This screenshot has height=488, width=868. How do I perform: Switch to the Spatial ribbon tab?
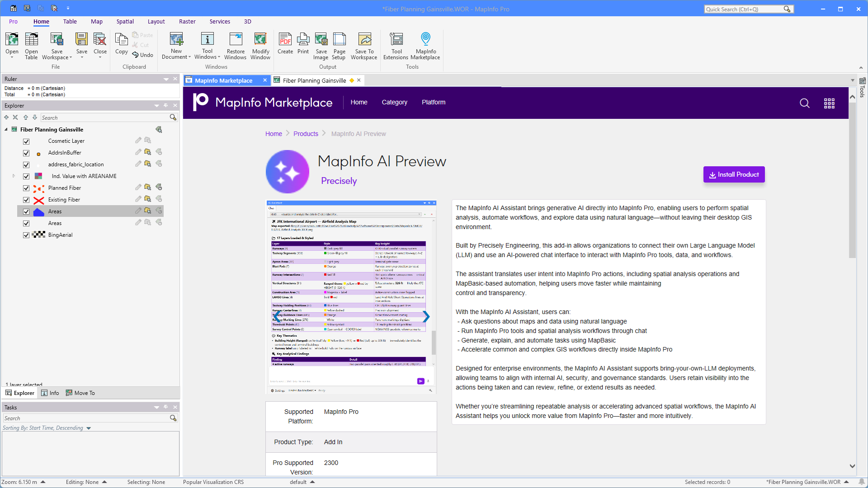[125, 22]
